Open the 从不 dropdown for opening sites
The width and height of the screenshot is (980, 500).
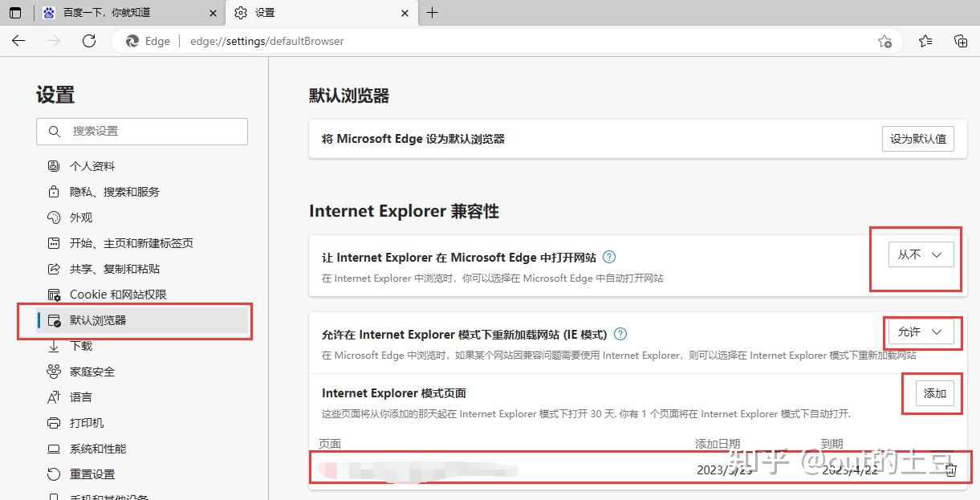[921, 254]
